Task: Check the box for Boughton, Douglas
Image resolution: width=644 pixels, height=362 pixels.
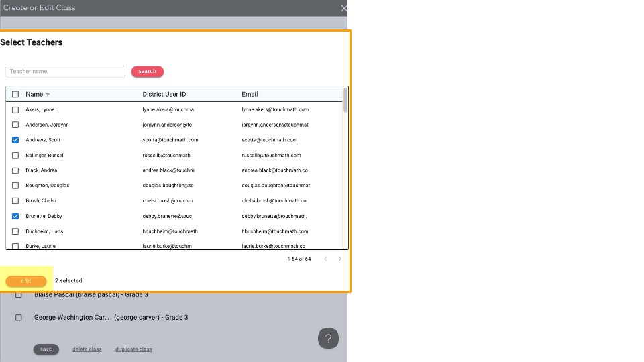Action: coord(15,186)
